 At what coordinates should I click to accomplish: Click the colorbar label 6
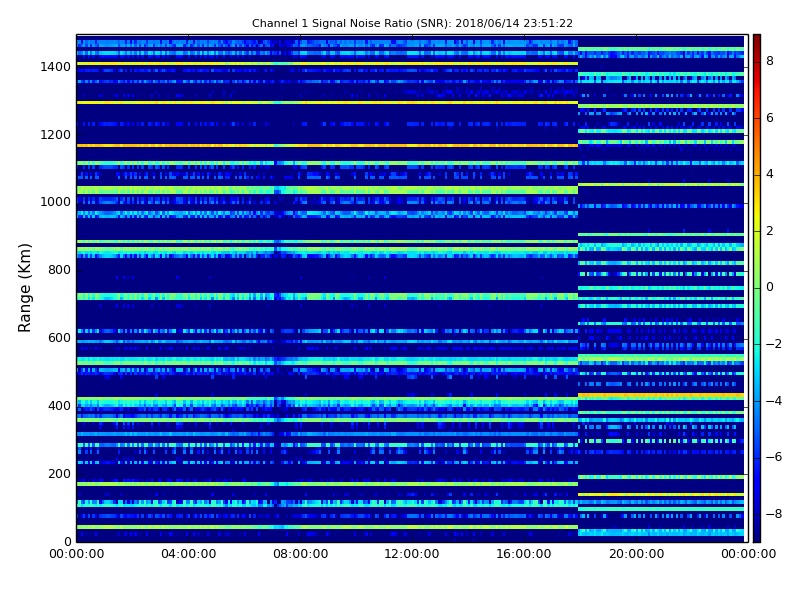770,118
